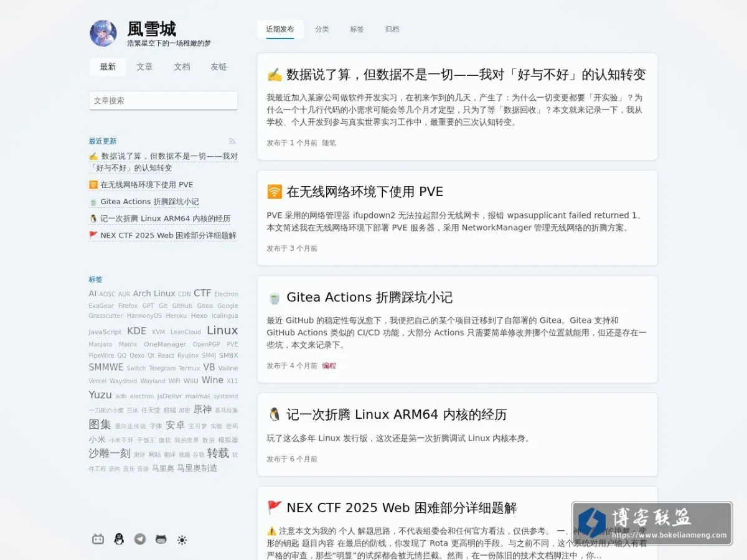
Task: Select the Linux tag in tag cloud
Action: (222, 330)
